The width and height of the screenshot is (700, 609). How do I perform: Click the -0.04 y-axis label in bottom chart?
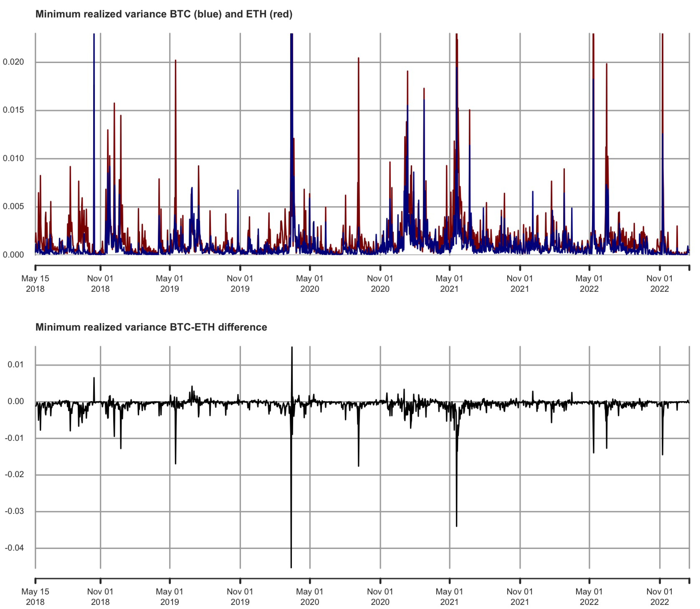[14, 548]
